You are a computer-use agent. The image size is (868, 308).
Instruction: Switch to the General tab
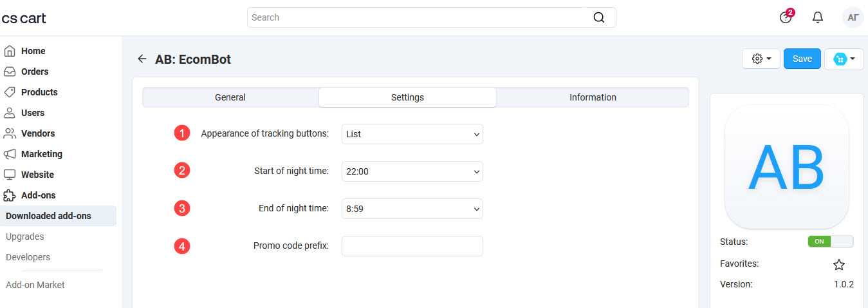pyautogui.click(x=230, y=97)
